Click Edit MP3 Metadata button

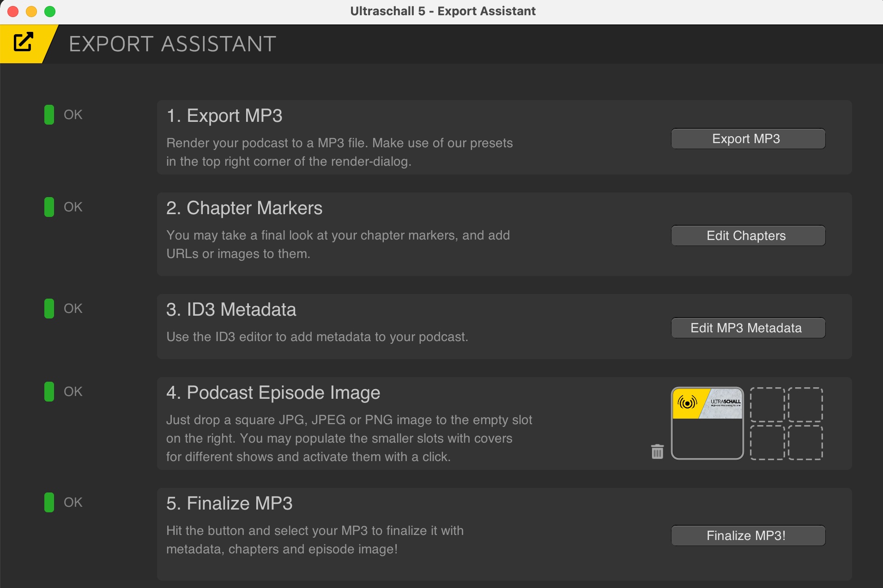pyautogui.click(x=748, y=328)
